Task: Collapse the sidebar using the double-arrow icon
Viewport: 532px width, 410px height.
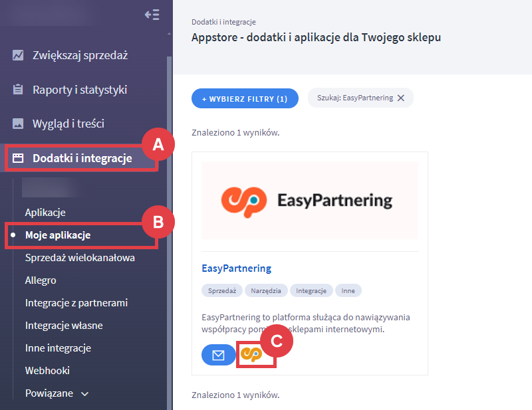Action: coord(152,14)
